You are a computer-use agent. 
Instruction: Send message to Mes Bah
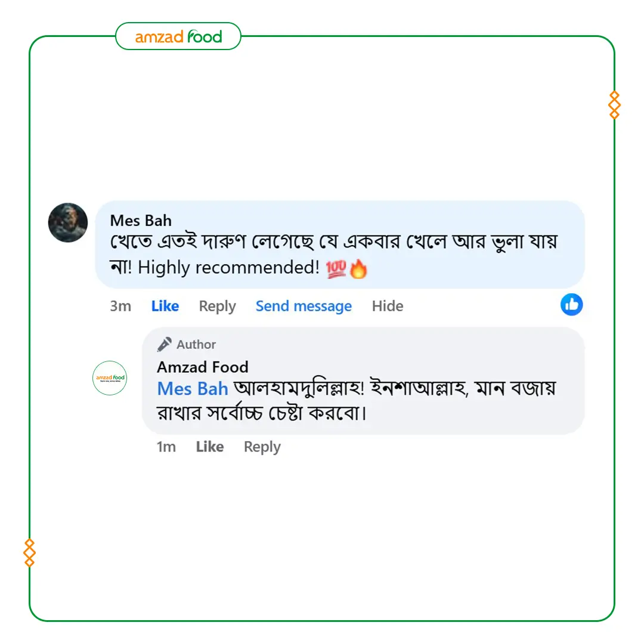click(304, 306)
